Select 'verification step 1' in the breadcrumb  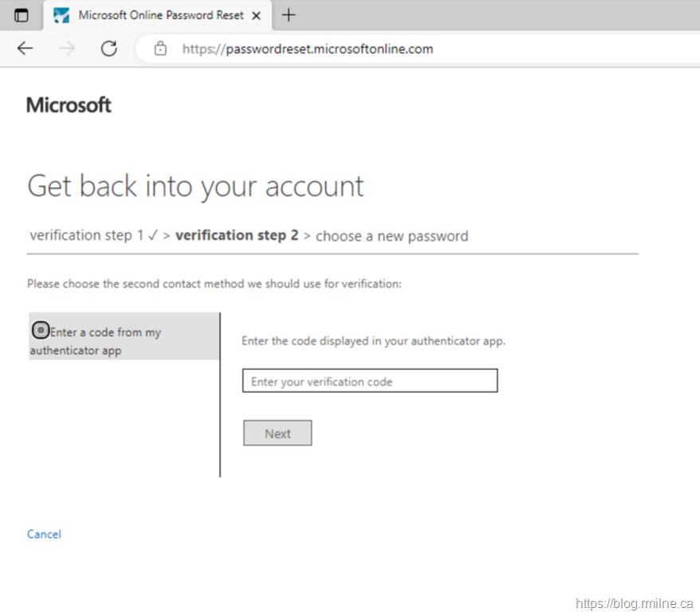(86, 236)
